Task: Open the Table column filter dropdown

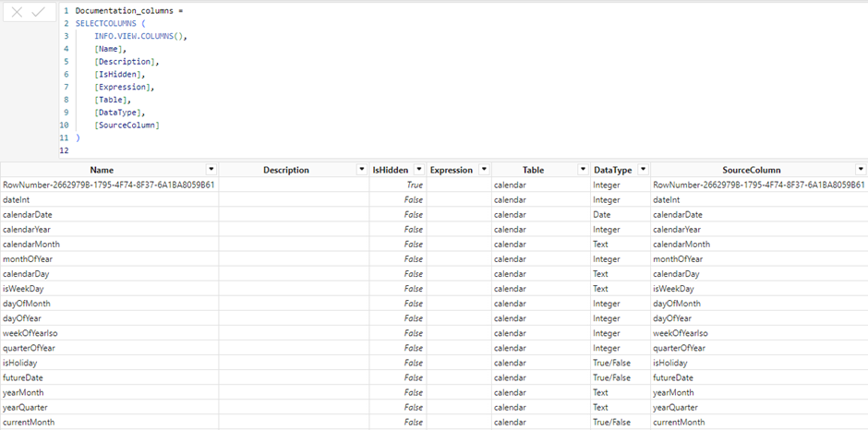Action: tap(583, 170)
